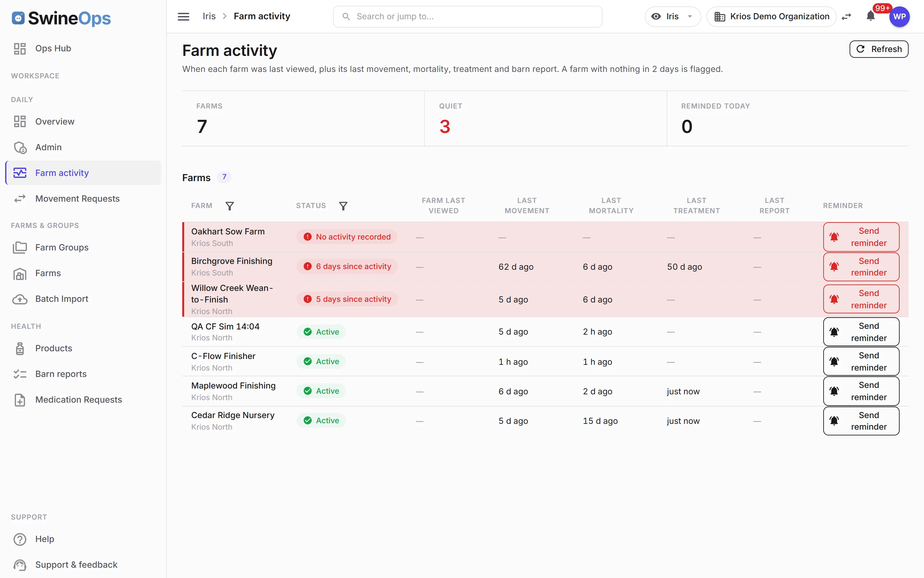Click the Last Movement column header

click(x=527, y=206)
